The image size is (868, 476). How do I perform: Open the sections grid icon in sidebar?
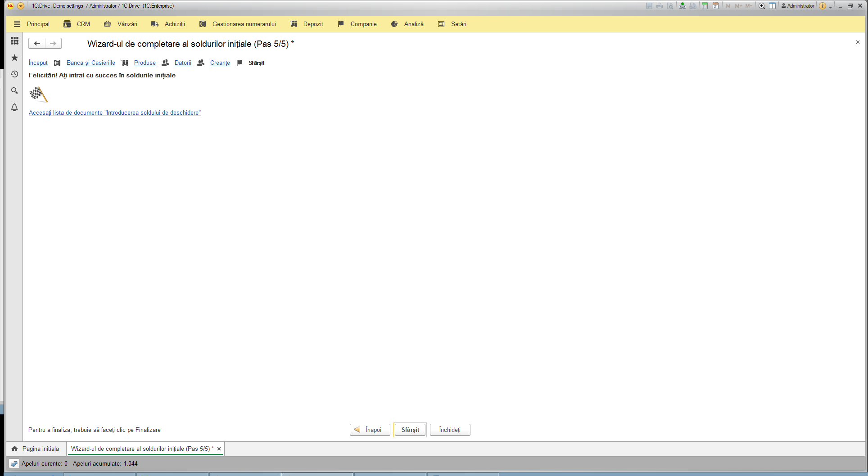pyautogui.click(x=14, y=41)
